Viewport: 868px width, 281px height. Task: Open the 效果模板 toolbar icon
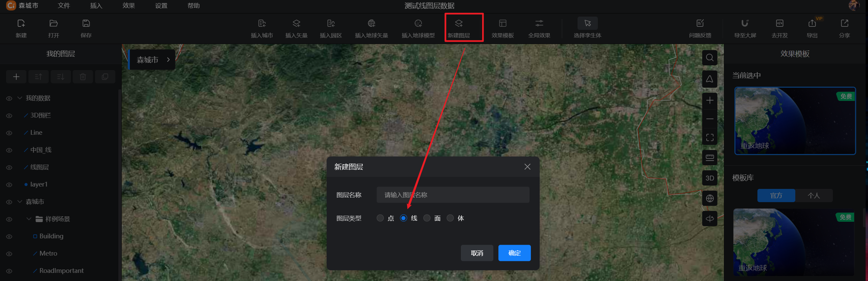503,23
